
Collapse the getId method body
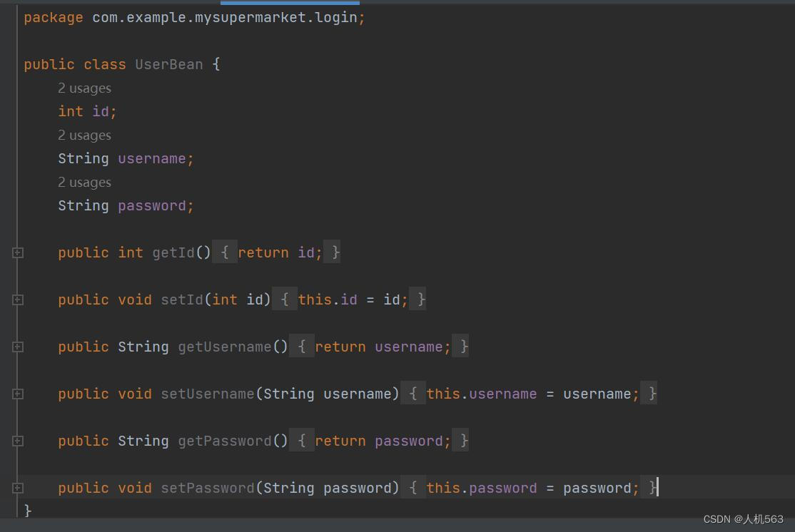pos(17,252)
